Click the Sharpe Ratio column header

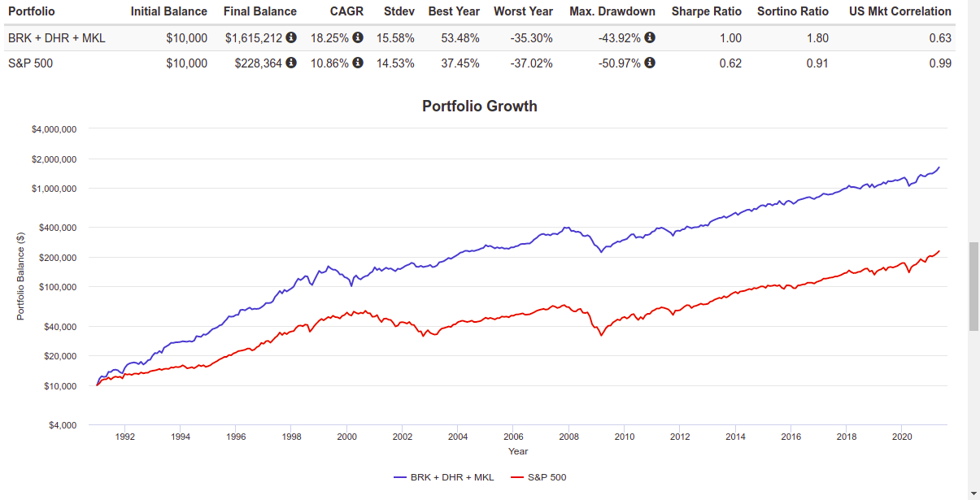tap(706, 11)
